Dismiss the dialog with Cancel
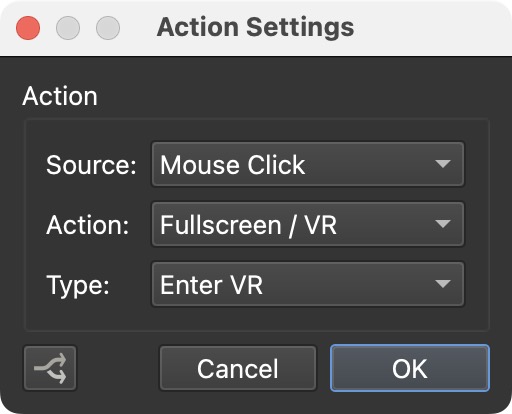This screenshot has height=414, width=512. point(238,368)
